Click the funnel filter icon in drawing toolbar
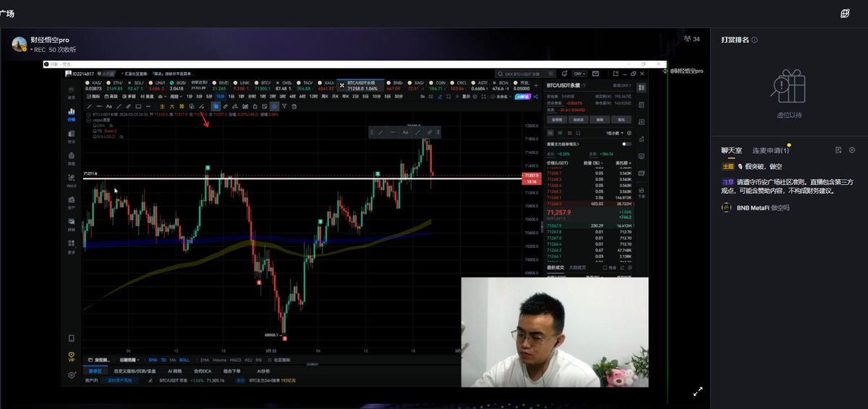The image size is (868, 409). click(x=284, y=106)
